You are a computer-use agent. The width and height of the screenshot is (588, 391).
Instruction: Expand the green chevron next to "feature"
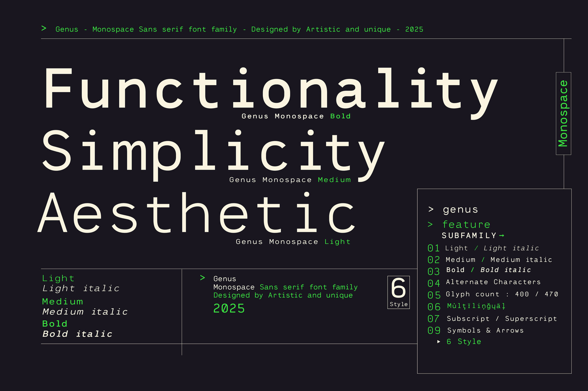[x=431, y=225]
